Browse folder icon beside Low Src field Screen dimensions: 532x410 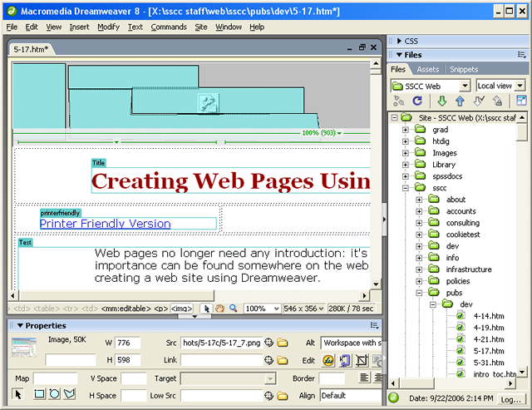283,396
